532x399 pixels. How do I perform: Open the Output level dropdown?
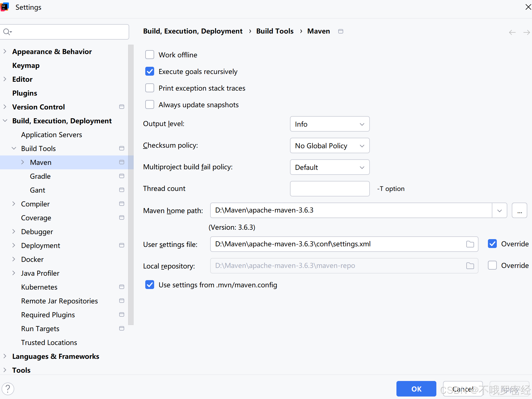[330, 124]
